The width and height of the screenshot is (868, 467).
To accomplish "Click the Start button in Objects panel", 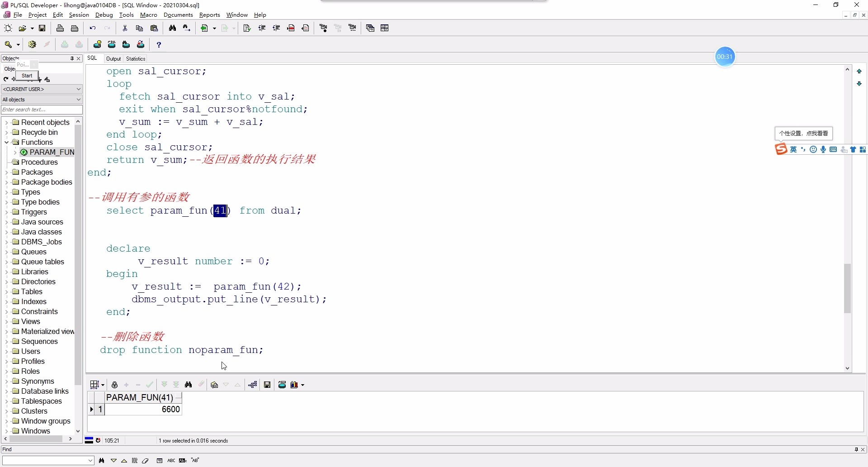I will 28,76.
